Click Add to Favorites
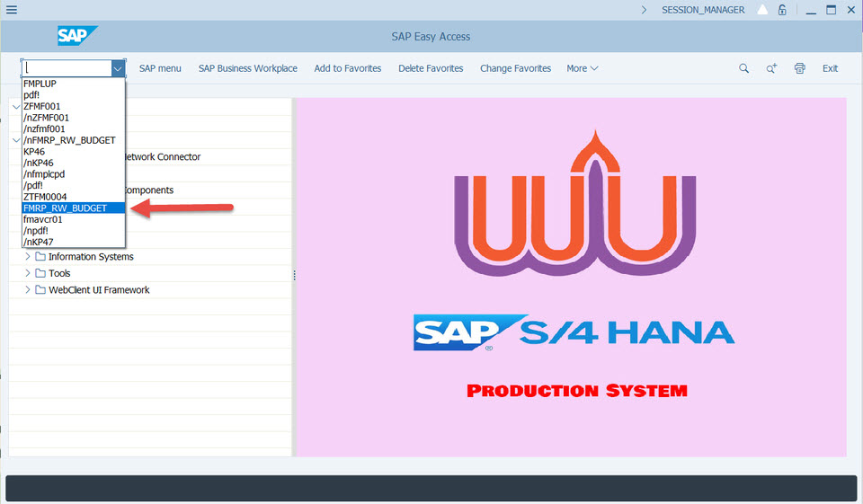863x504 pixels. (348, 68)
